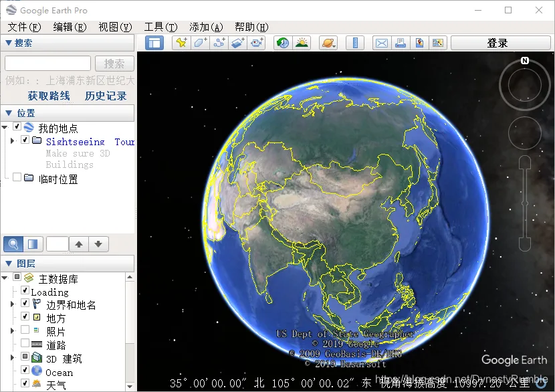
Task: Expand the 边界和地名 layer node
Action: [x=13, y=304]
